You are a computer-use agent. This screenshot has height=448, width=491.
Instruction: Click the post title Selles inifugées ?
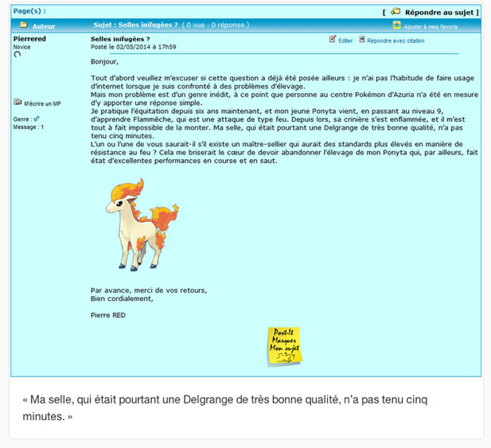(120, 39)
